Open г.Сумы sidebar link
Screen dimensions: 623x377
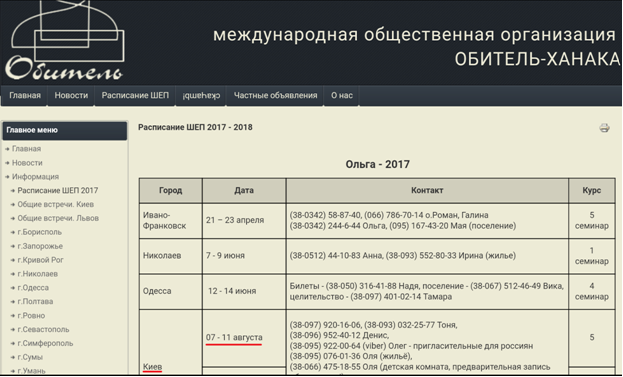tap(30, 357)
